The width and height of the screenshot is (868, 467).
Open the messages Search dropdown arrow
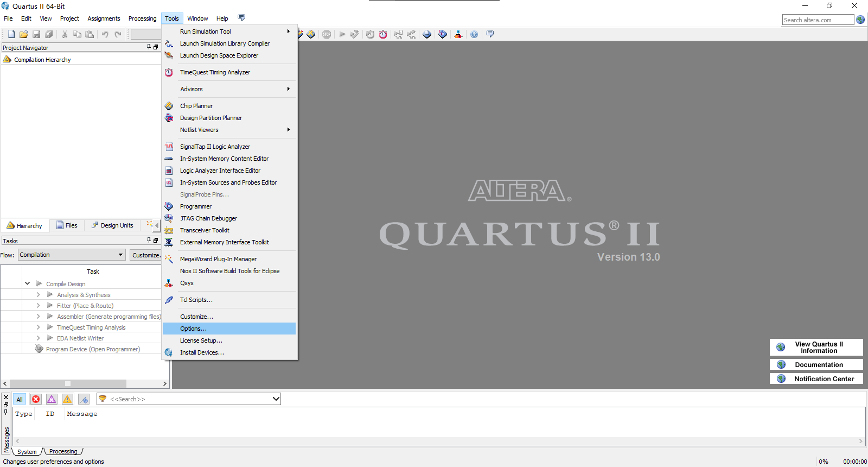click(x=276, y=399)
